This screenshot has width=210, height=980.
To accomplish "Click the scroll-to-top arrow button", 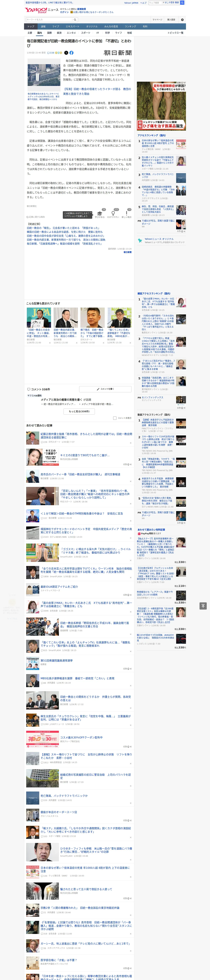I will coord(203,606).
